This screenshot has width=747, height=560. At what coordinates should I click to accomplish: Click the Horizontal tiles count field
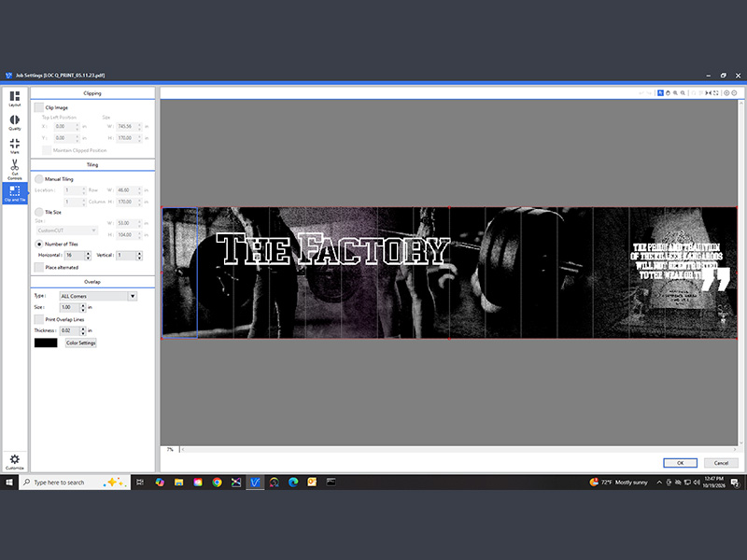(75, 255)
